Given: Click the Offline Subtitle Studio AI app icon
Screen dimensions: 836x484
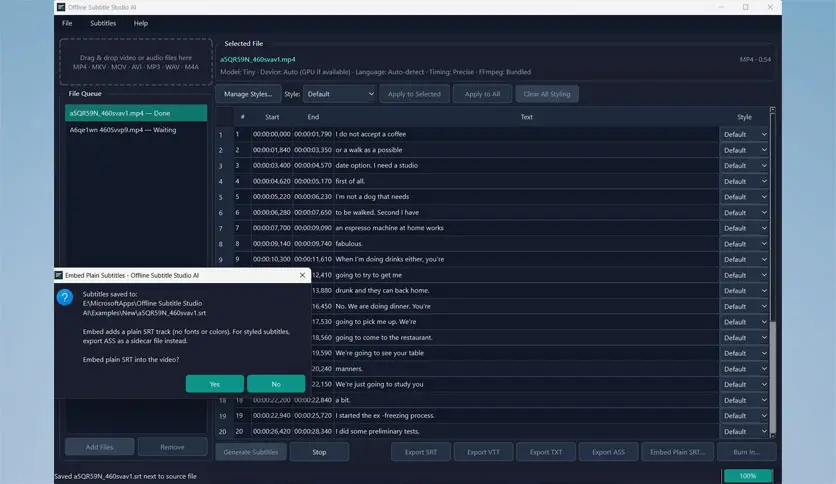Looking at the screenshot, I should [x=61, y=7].
